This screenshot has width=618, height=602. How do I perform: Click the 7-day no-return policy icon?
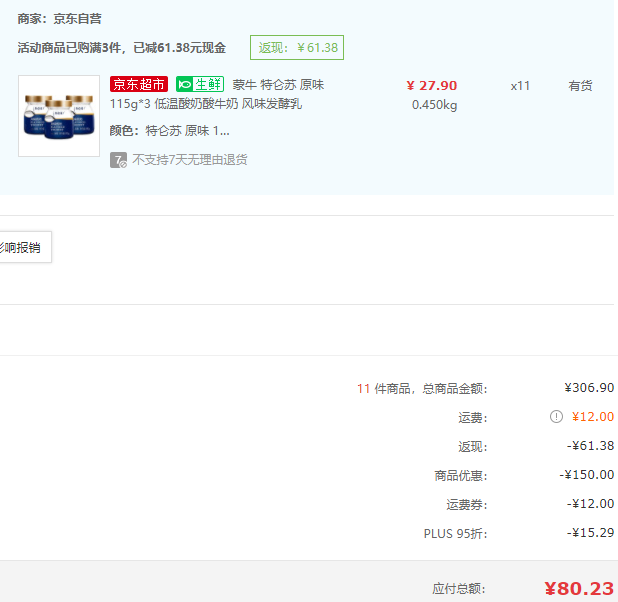(x=118, y=160)
